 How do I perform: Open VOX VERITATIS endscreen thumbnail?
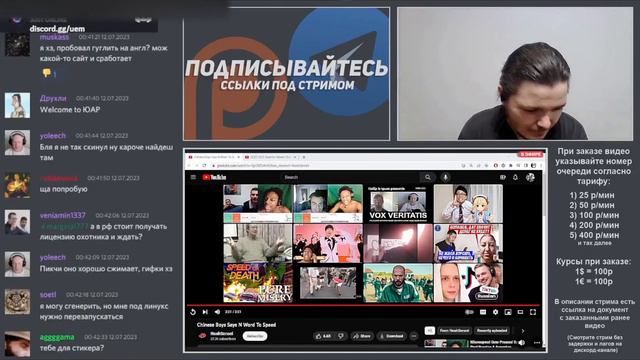tap(398, 203)
